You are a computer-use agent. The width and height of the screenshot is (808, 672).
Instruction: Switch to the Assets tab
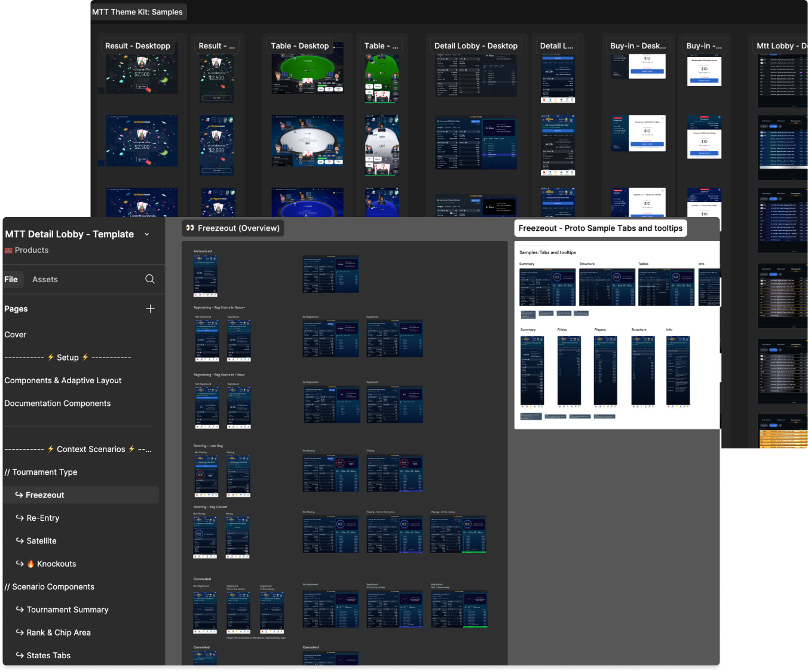(45, 279)
